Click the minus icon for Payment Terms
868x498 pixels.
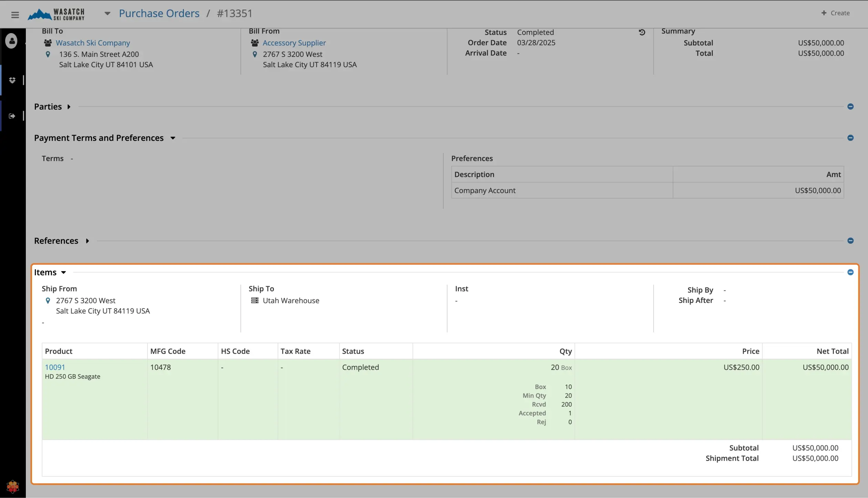[x=850, y=138]
